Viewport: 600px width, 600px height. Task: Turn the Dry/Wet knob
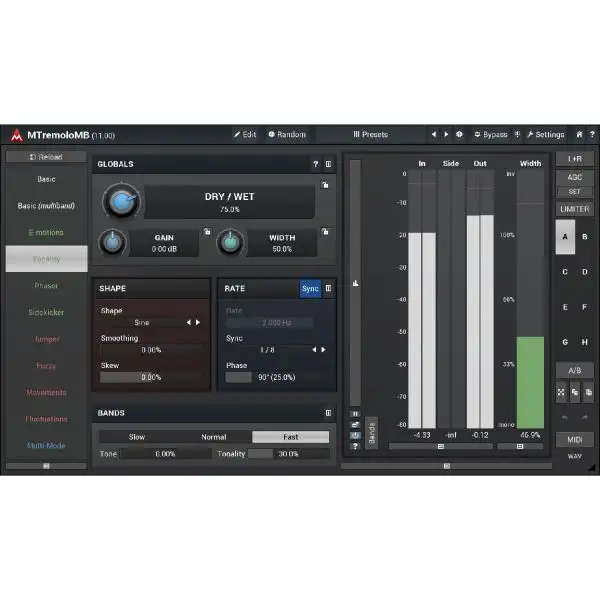tap(120, 203)
